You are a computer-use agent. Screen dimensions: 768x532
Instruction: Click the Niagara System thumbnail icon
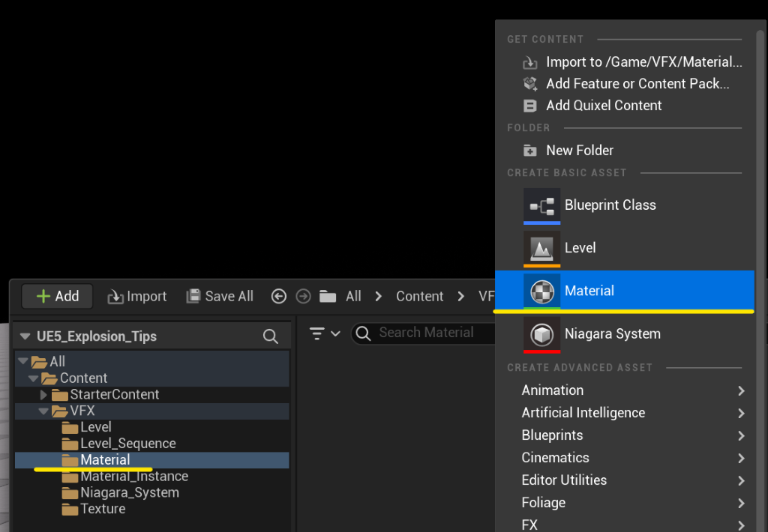(541, 335)
